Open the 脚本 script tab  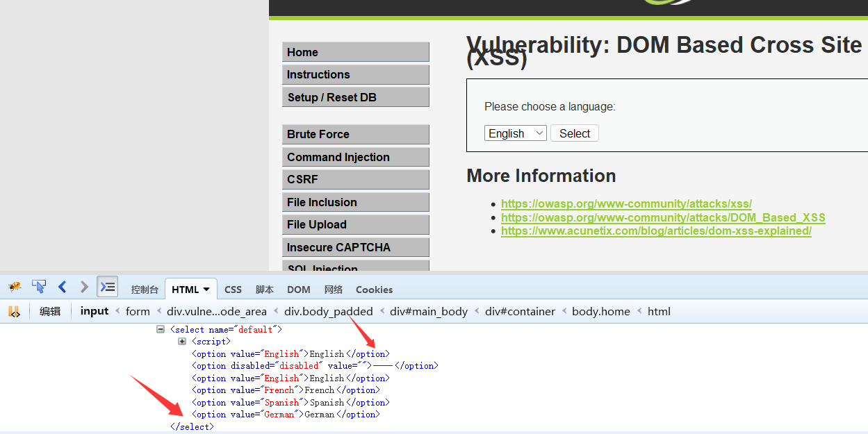(x=265, y=290)
